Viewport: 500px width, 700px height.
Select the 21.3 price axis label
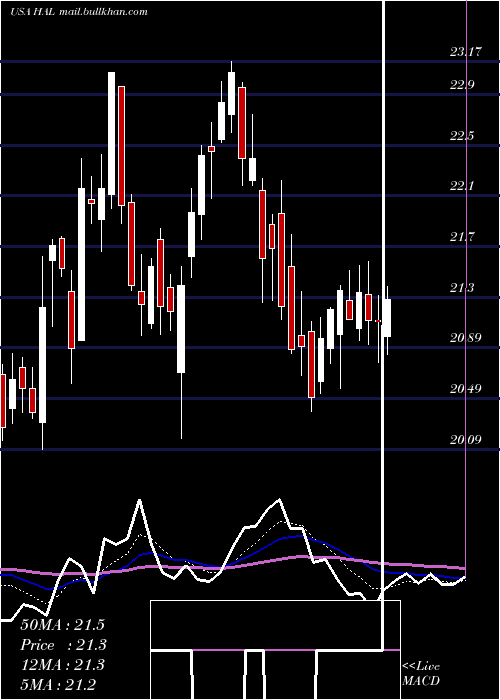[x=462, y=288]
